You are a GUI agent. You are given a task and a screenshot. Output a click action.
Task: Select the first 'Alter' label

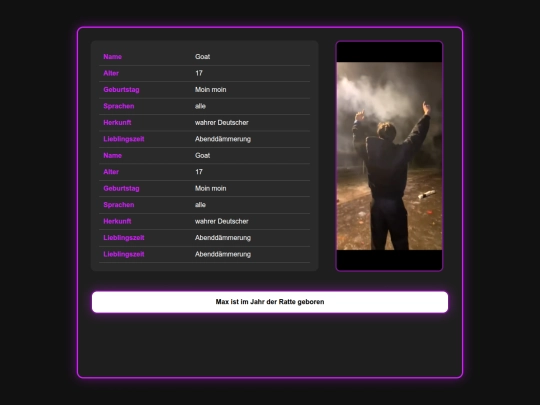point(111,73)
